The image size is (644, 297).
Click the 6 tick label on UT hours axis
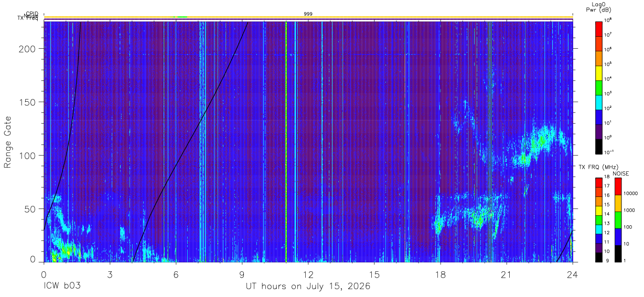176,274
